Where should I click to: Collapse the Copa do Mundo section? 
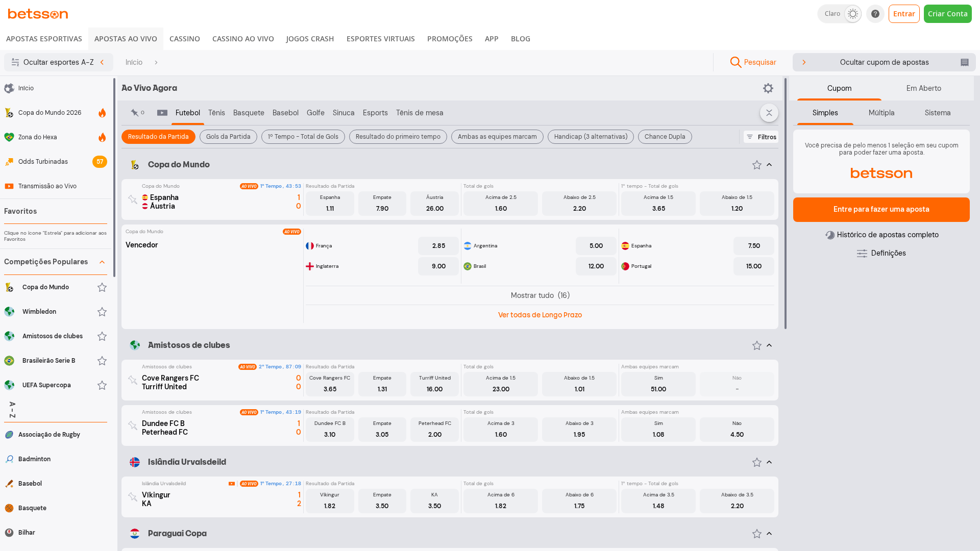coord(769,165)
